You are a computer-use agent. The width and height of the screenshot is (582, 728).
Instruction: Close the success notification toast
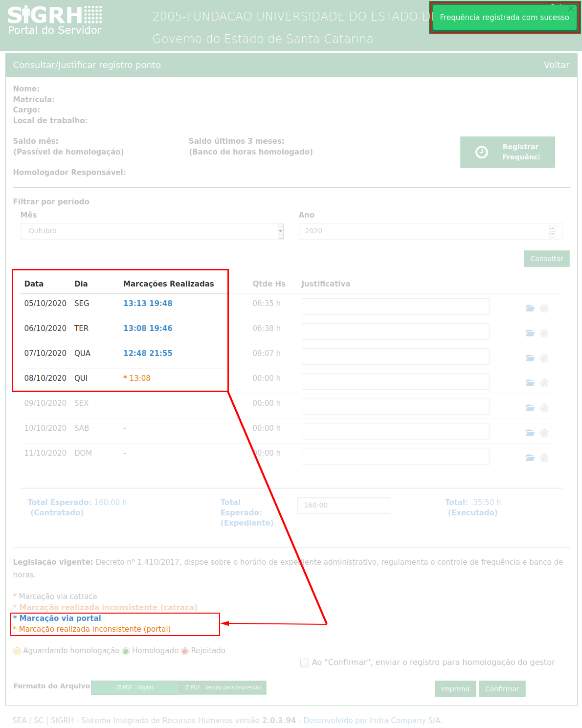(570, 9)
